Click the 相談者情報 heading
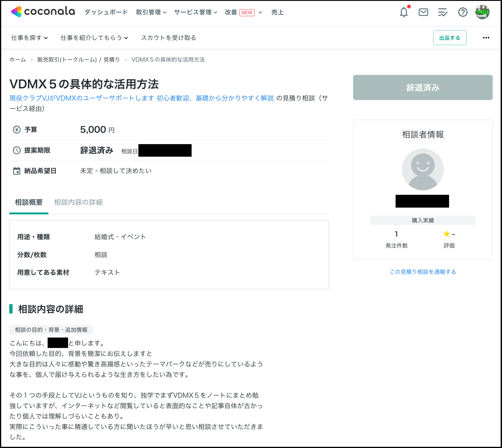Screen dimensions: 502x448 point(423,135)
